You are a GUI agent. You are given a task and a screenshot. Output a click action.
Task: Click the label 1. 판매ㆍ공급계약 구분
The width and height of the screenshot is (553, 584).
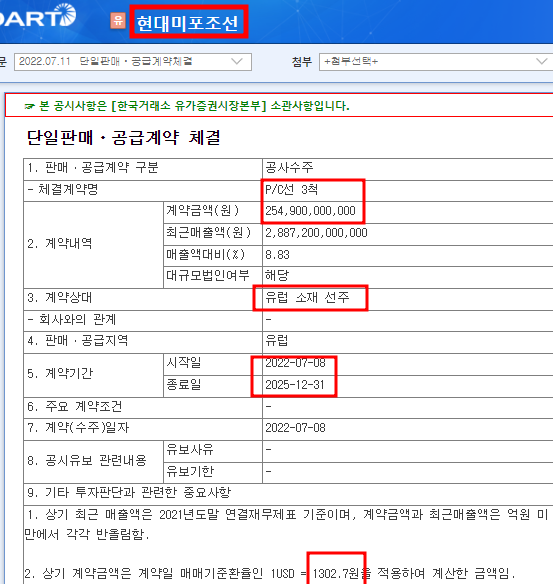pos(93,168)
